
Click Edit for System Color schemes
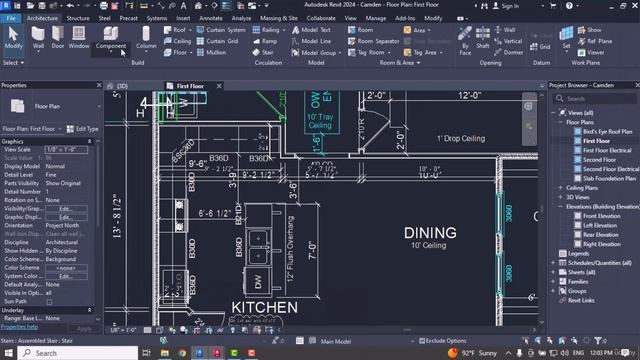pyautogui.click(x=66, y=276)
